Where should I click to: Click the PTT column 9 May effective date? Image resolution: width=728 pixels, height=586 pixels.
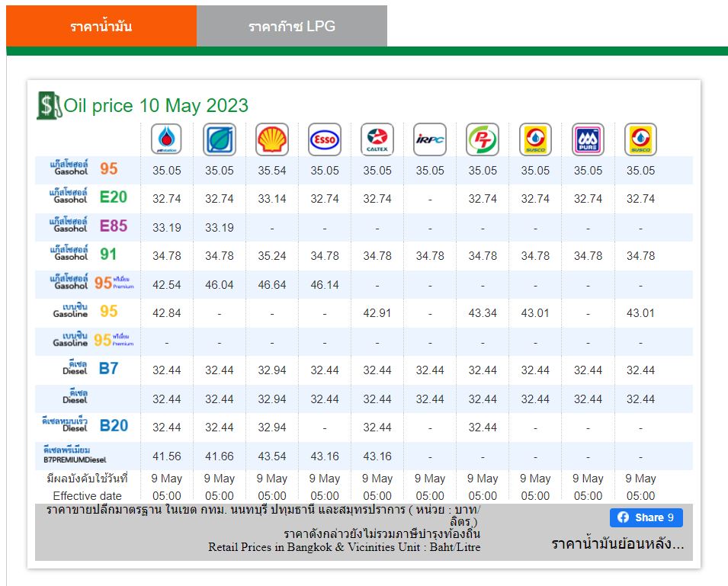pos(167,479)
